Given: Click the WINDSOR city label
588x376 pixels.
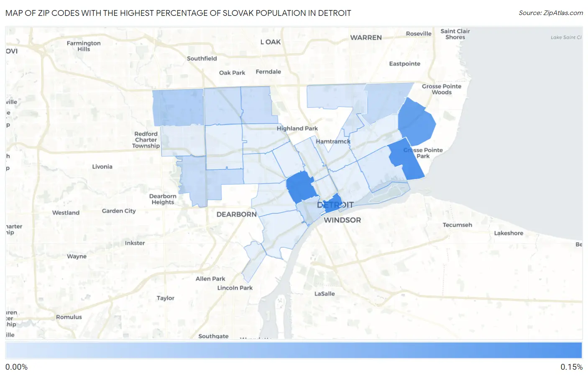Looking at the screenshot, I should pyautogui.click(x=342, y=220).
